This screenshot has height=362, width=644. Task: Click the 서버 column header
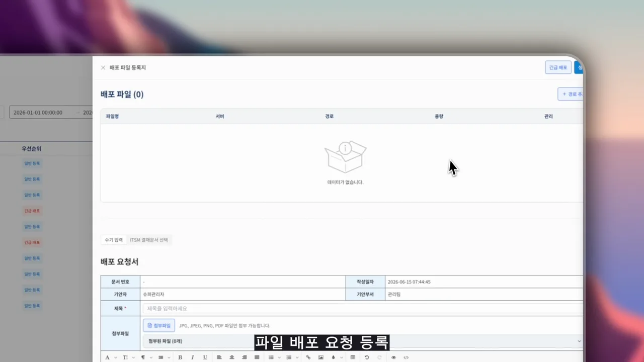click(220, 116)
